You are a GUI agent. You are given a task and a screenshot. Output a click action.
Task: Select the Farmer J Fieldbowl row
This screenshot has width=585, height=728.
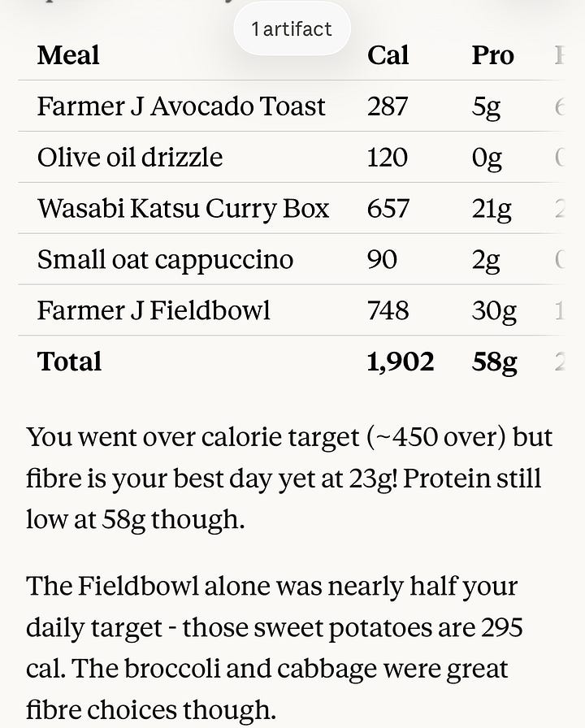pyautogui.click(x=292, y=310)
